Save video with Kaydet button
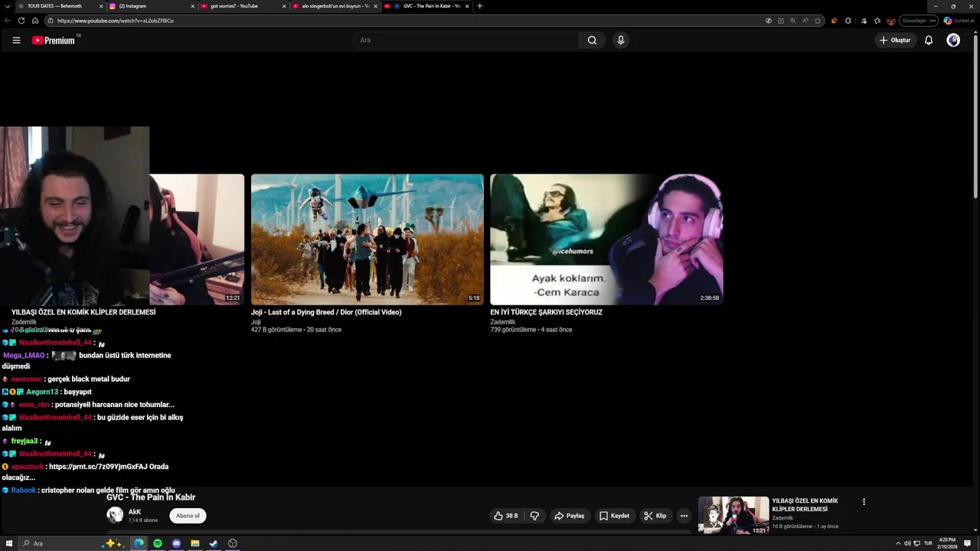The width and height of the screenshot is (980, 551). (x=614, y=516)
